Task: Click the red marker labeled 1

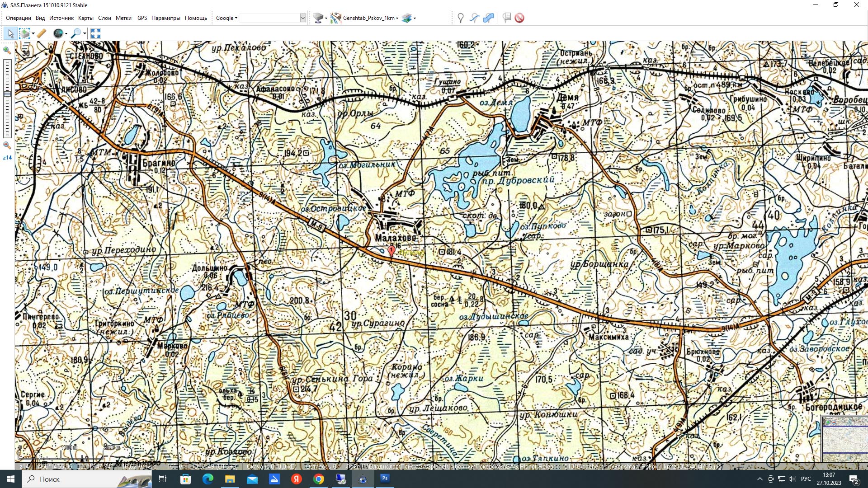Action: click(392, 250)
